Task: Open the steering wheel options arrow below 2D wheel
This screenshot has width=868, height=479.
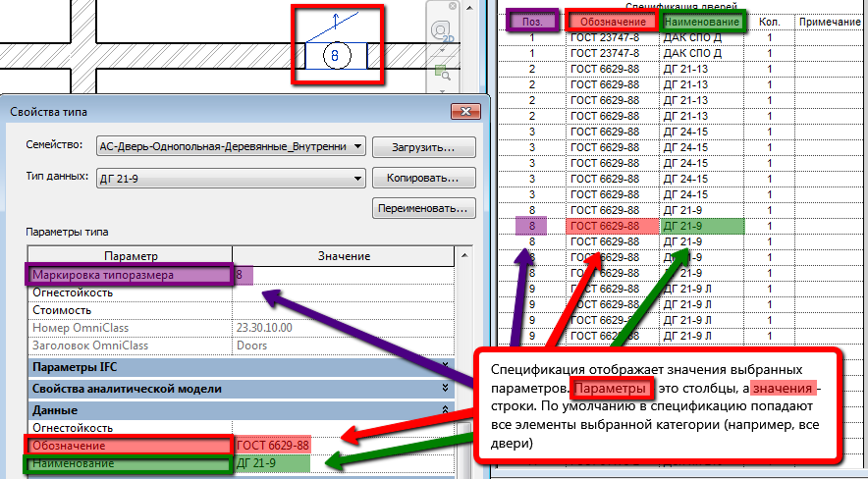Action: [x=442, y=50]
